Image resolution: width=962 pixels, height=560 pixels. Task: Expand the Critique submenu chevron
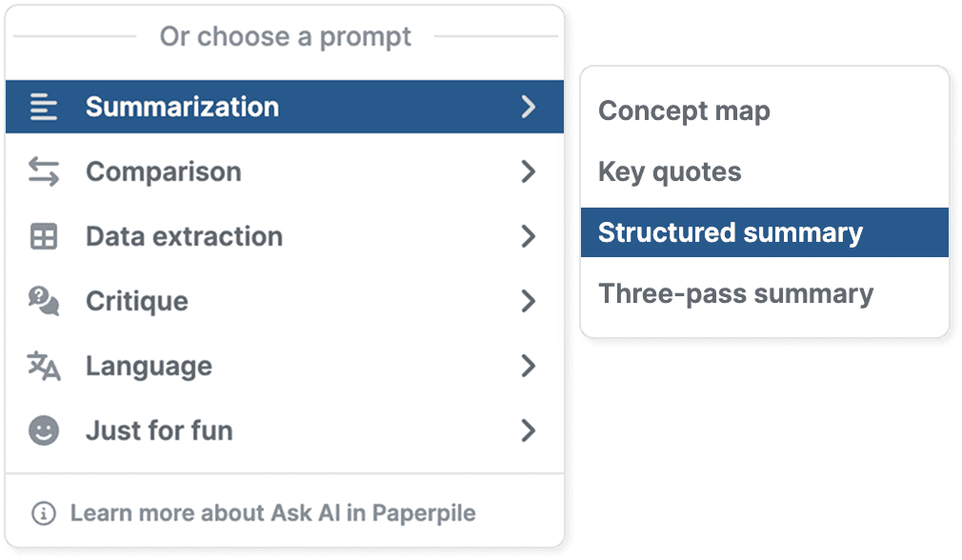[529, 302]
